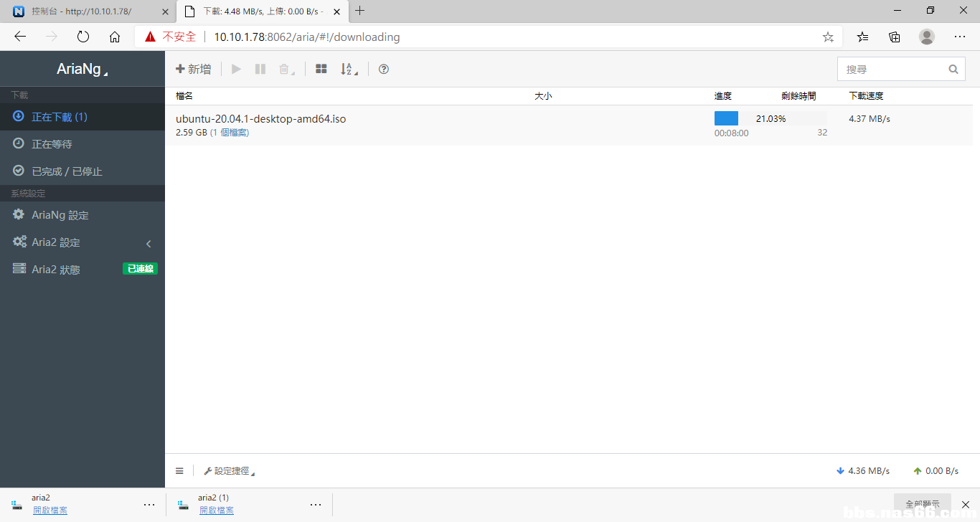Open browser settings and more menu
Viewport: 980px width, 522px height.
pos(960,37)
